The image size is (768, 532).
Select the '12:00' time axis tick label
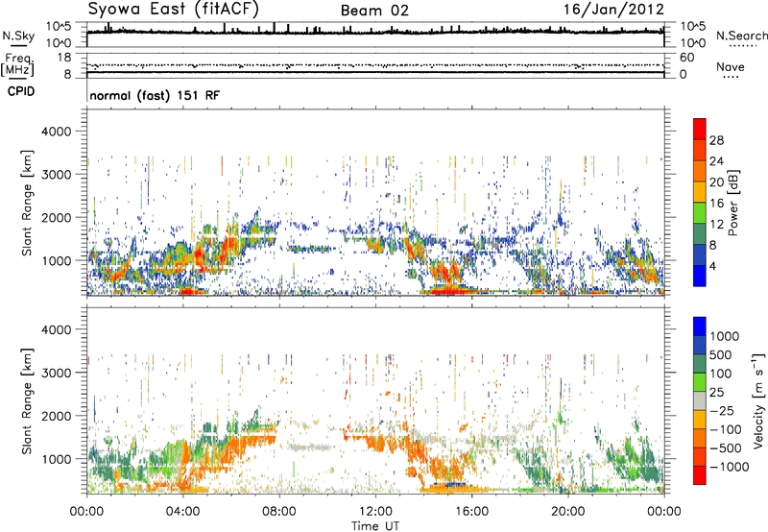[375, 512]
